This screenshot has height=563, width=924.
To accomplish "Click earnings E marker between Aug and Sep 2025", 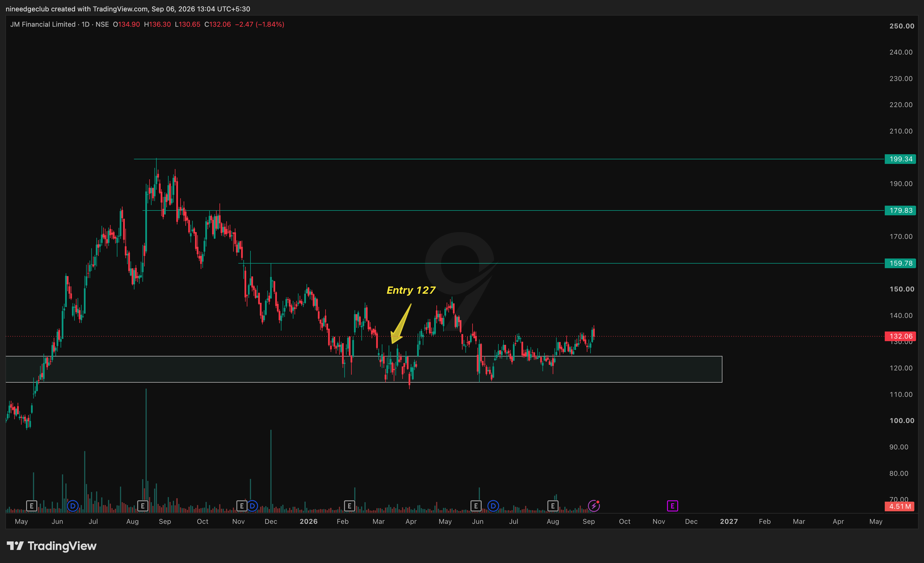I will [142, 506].
